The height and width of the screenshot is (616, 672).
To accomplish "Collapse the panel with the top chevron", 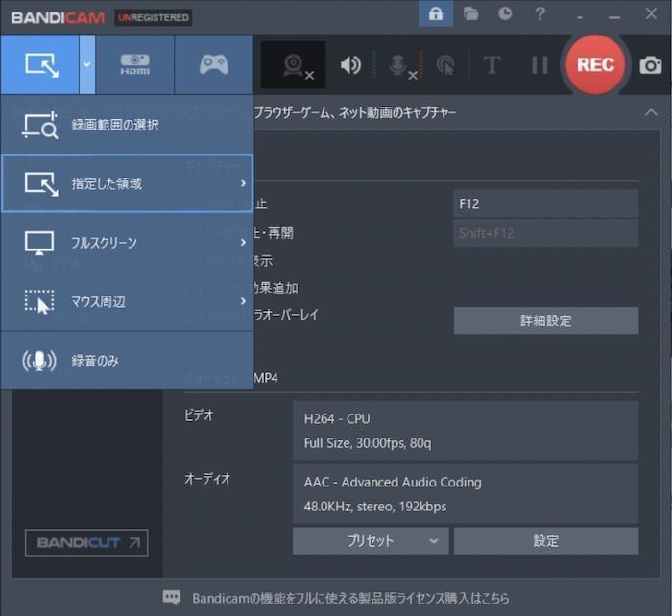I will 651,112.
